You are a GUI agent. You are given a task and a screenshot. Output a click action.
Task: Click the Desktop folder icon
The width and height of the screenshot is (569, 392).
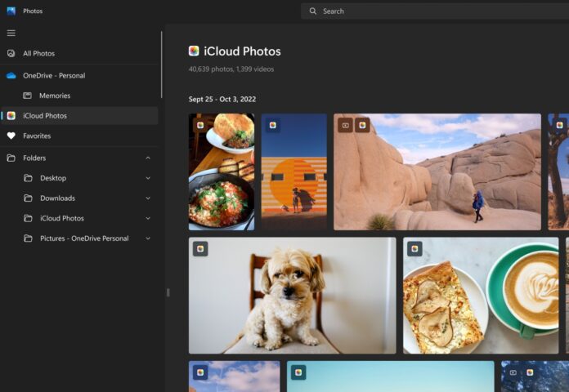point(28,178)
